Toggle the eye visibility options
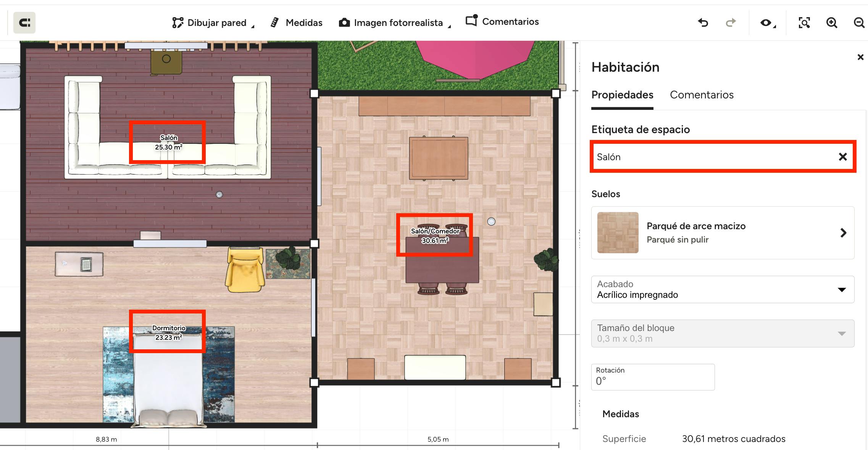 [x=766, y=23]
